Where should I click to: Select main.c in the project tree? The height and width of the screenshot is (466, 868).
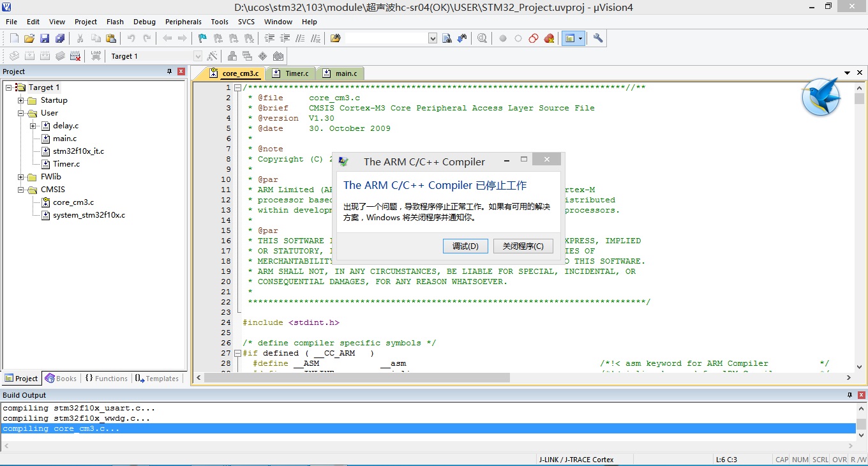click(x=64, y=139)
